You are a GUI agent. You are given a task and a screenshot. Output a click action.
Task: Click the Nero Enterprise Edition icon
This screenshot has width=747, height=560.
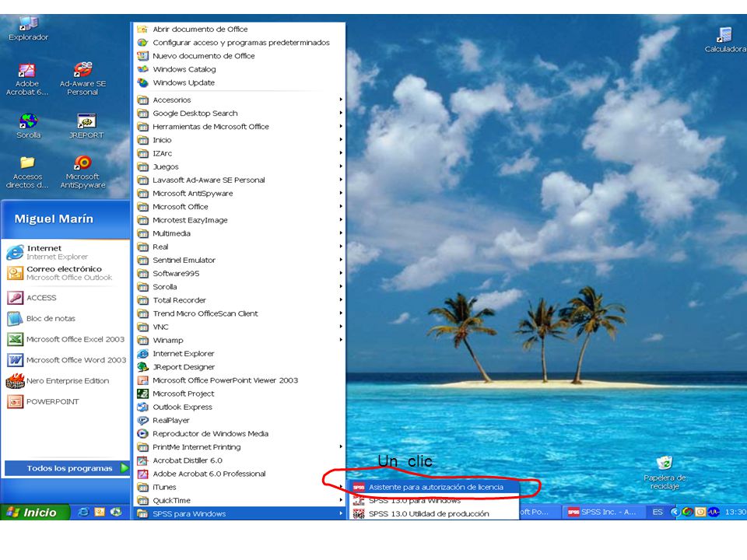click(x=16, y=381)
